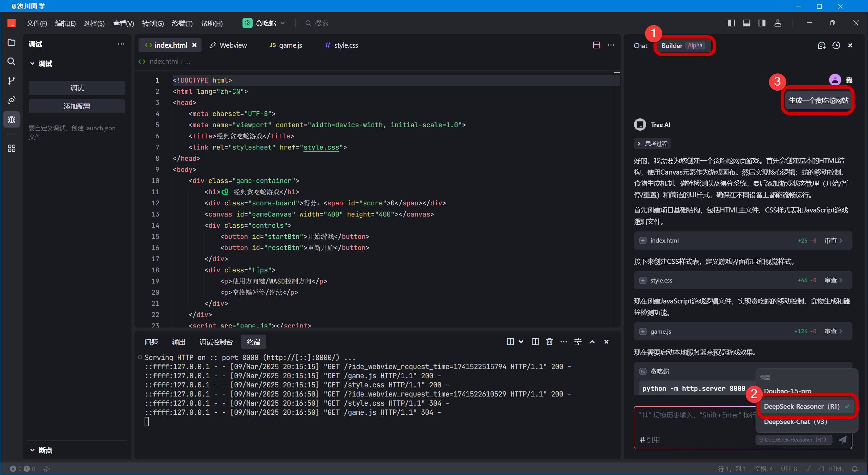Screen dimensions: 868x475
Task: Switch to the game.js tab
Action: (x=285, y=45)
